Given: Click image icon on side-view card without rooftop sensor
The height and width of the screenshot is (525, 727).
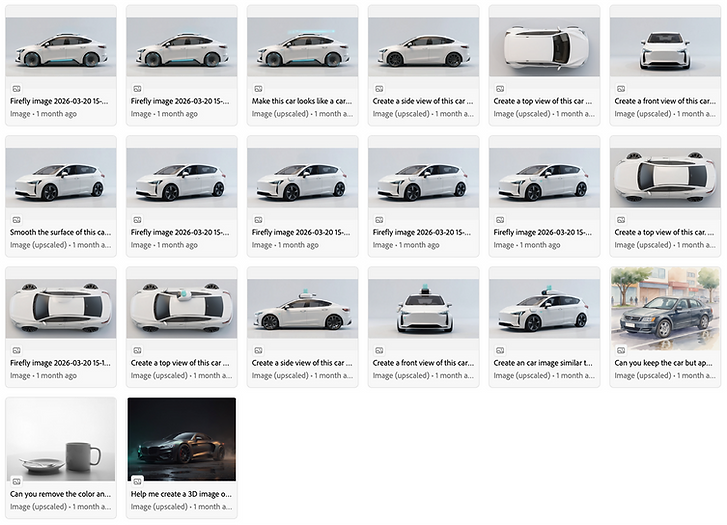Looking at the screenshot, I should [379, 89].
